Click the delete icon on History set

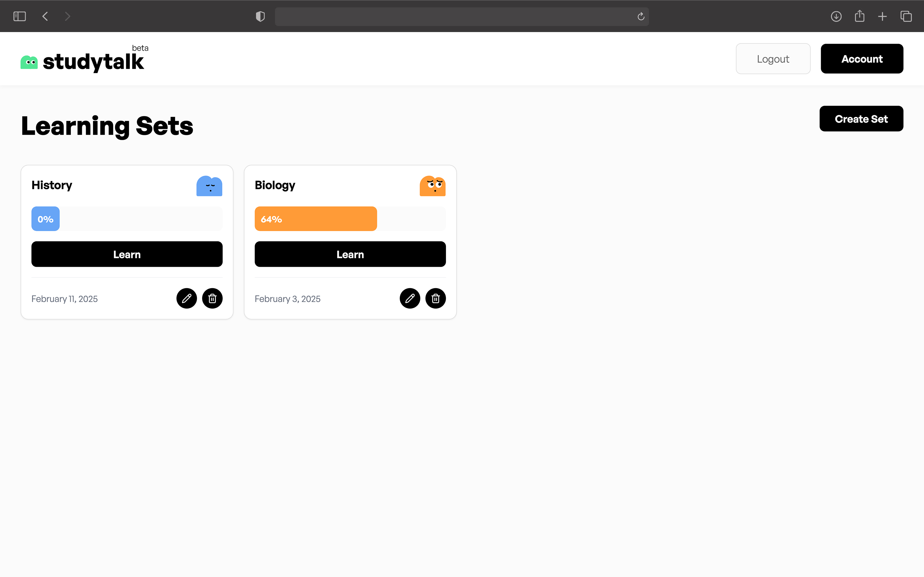(x=212, y=298)
